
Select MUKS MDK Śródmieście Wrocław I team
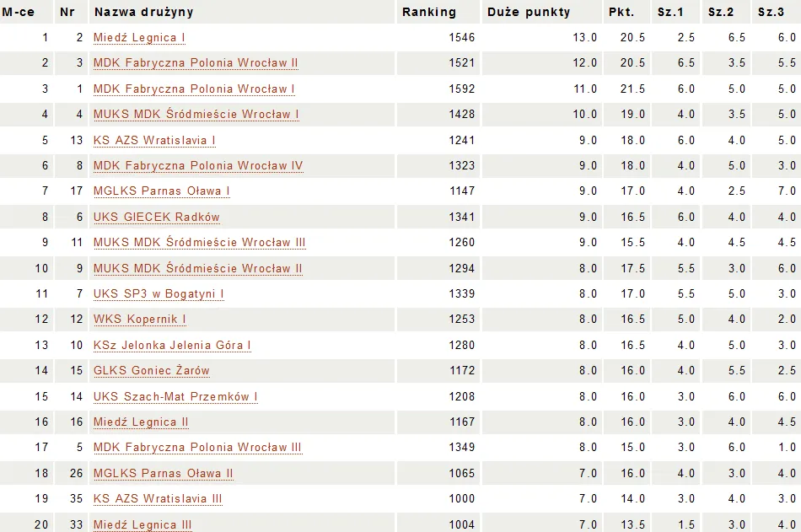click(x=196, y=115)
